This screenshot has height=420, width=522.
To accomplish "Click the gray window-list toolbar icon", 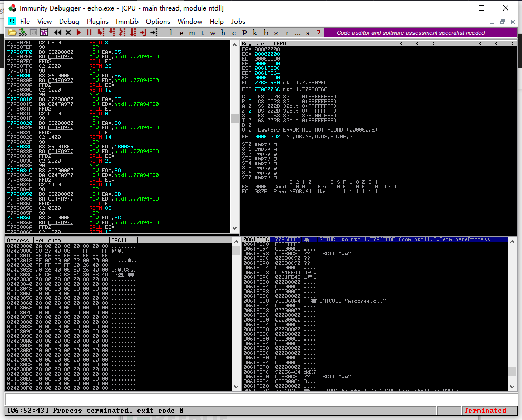I will pos(33,33).
